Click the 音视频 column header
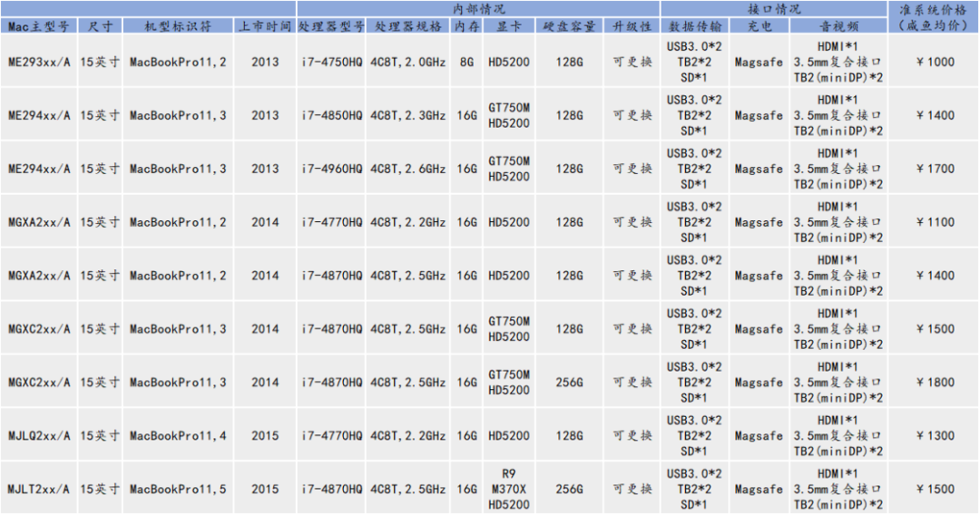The height and width of the screenshot is (515, 980). 838,26
